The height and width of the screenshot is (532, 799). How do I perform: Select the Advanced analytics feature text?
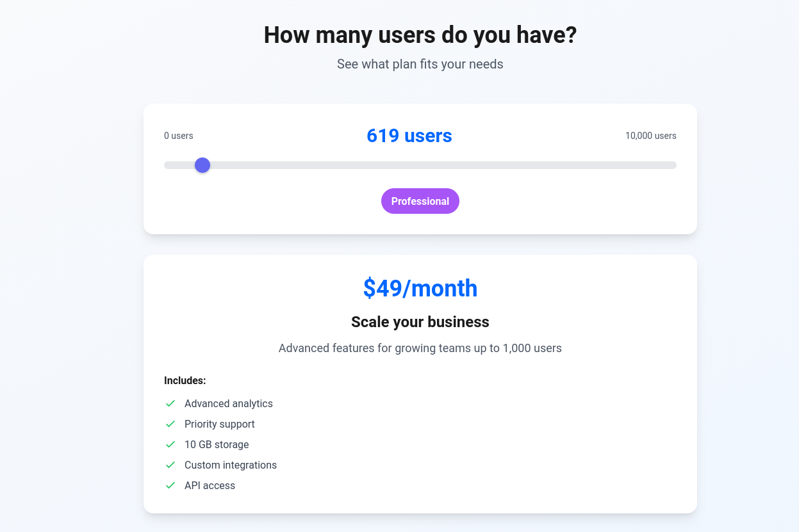coord(229,403)
